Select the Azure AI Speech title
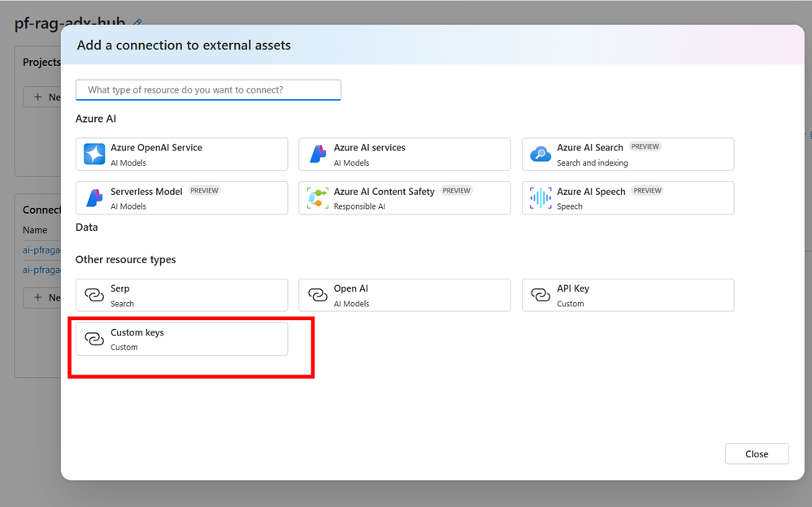The height and width of the screenshot is (507, 812). [x=591, y=192]
